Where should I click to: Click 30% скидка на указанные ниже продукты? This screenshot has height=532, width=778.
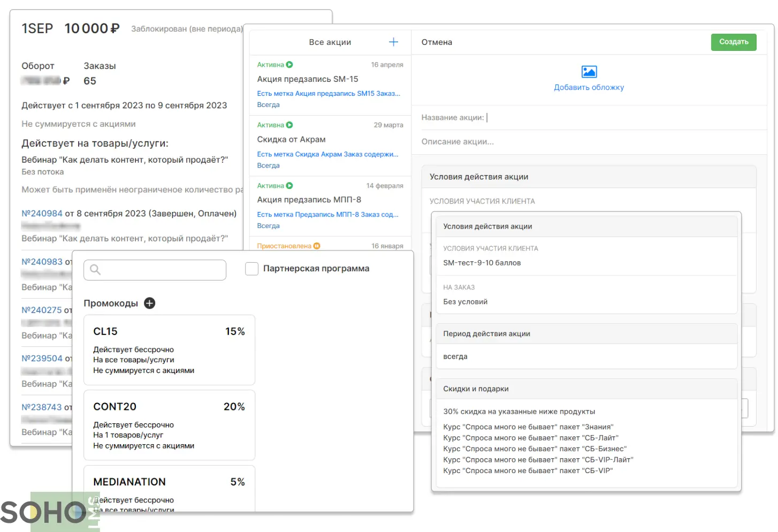[x=519, y=412]
